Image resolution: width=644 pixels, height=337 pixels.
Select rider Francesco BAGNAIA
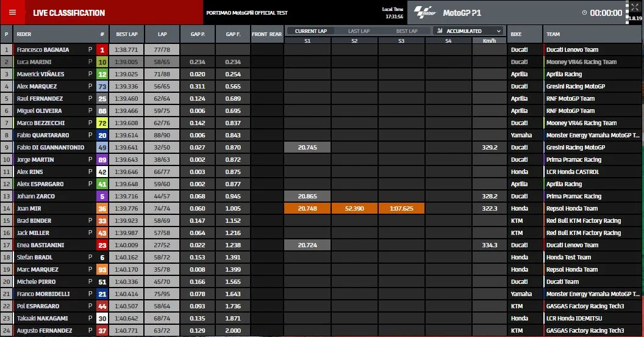coord(43,49)
